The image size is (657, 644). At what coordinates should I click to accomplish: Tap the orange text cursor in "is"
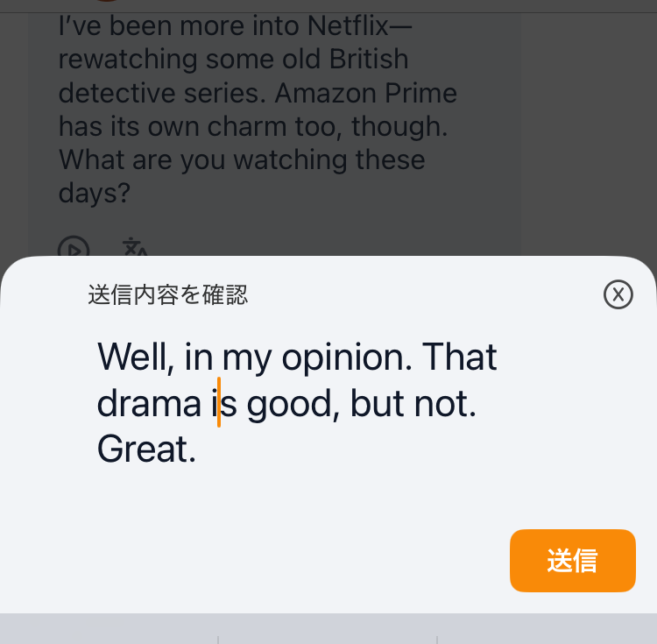point(218,404)
